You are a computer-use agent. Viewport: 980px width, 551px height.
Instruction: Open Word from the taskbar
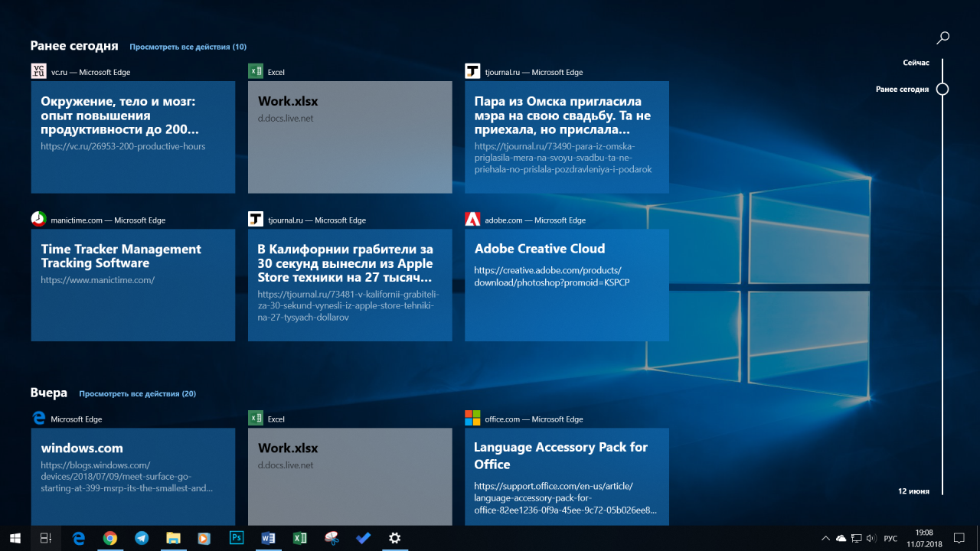(268, 538)
